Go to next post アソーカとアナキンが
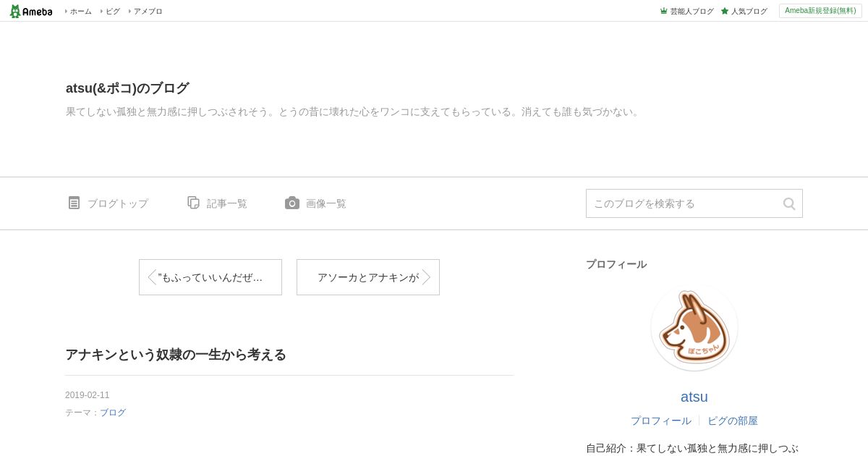 tap(368, 277)
